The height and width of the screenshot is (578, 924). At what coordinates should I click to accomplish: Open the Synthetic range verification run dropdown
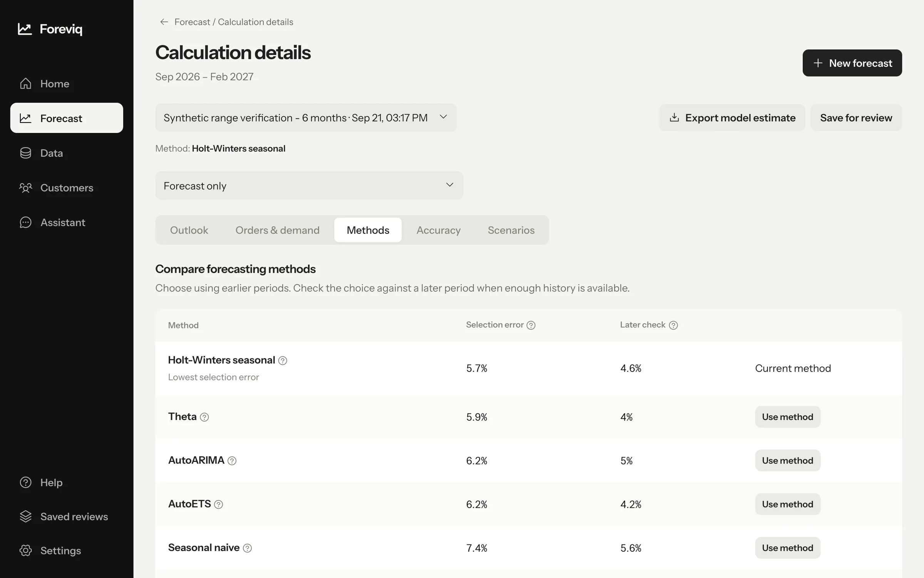tap(306, 118)
